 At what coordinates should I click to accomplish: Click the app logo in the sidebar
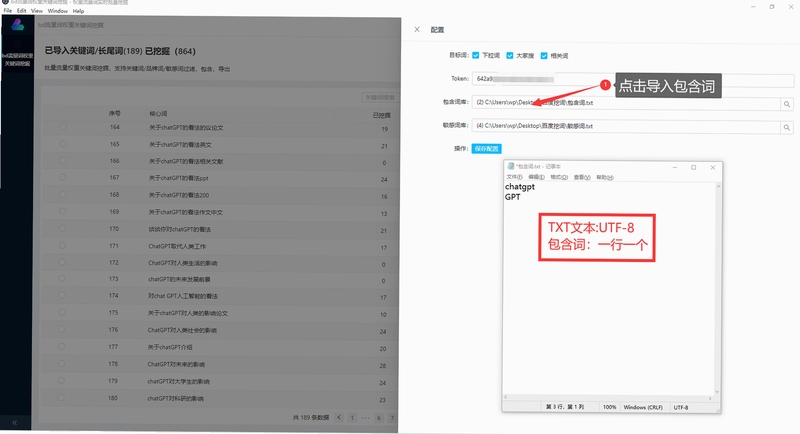coord(18,24)
